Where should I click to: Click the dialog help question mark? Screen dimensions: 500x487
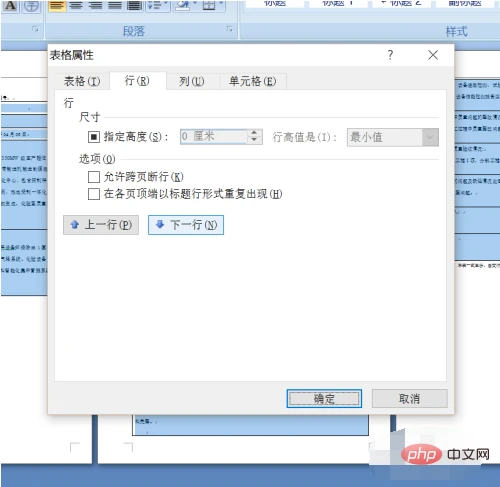390,54
